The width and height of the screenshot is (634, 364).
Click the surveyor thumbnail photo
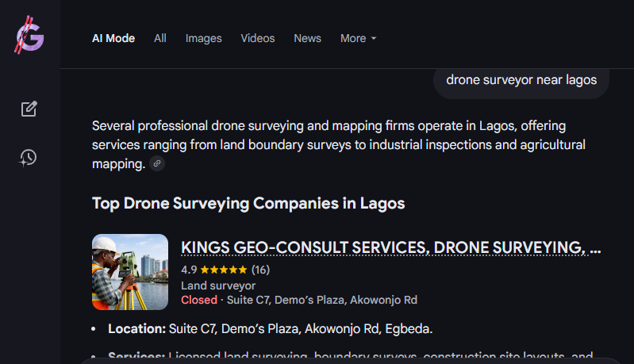[x=130, y=272]
